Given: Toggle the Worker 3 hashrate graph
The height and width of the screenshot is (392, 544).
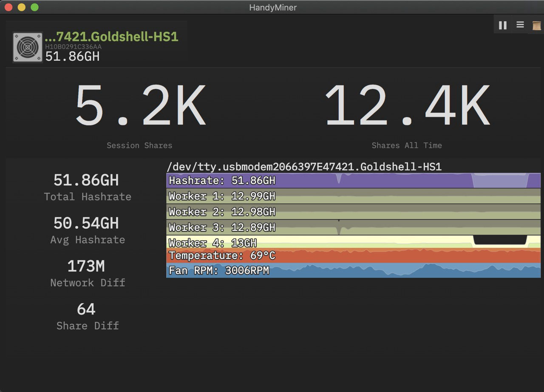Looking at the screenshot, I should (221, 227).
